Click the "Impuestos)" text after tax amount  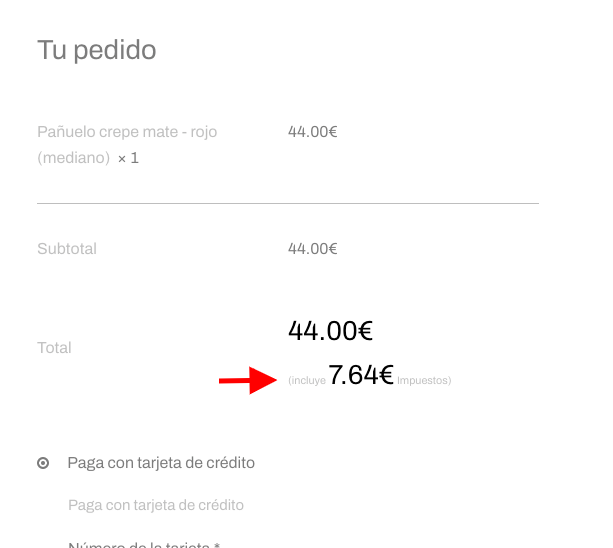coord(424,380)
